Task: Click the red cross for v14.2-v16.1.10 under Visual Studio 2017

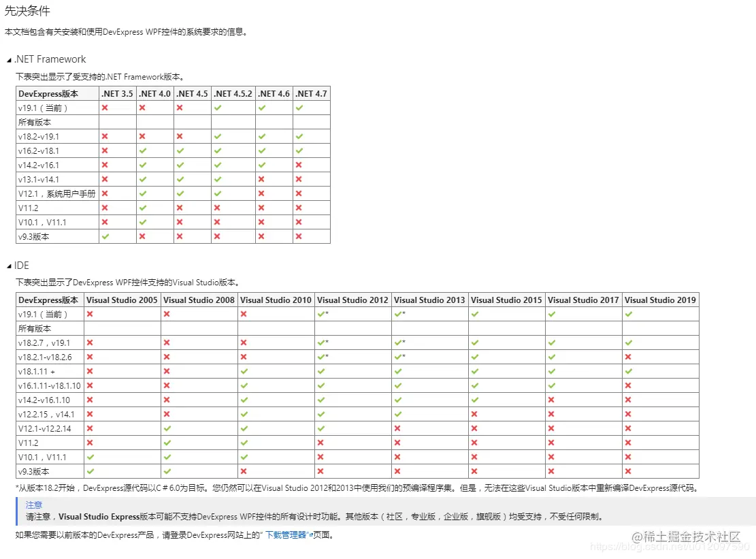Action: 551,400
